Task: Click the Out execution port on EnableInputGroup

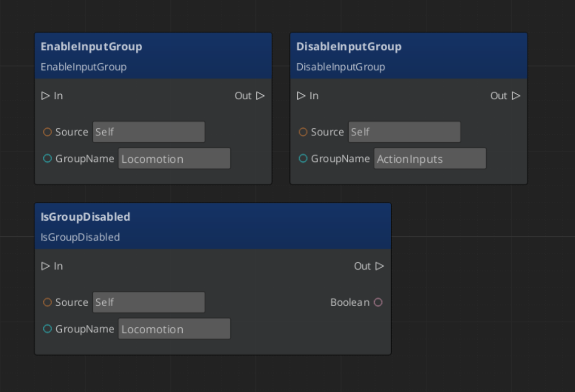Action: [261, 96]
